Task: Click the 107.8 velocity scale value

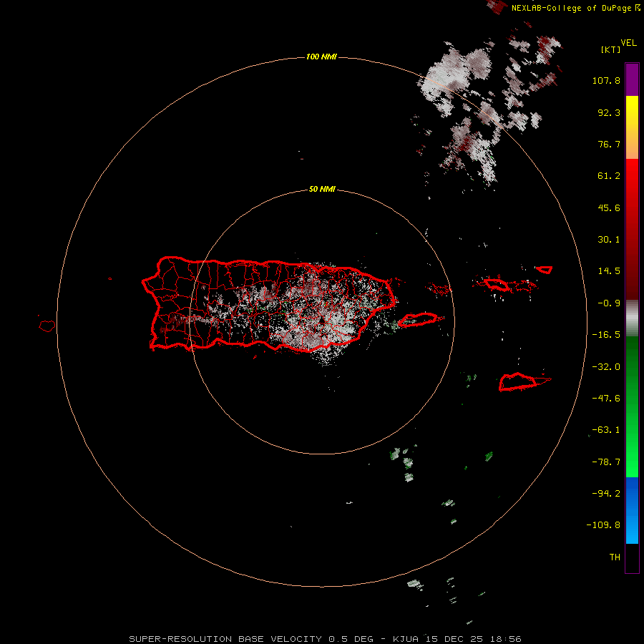Action: coord(606,80)
